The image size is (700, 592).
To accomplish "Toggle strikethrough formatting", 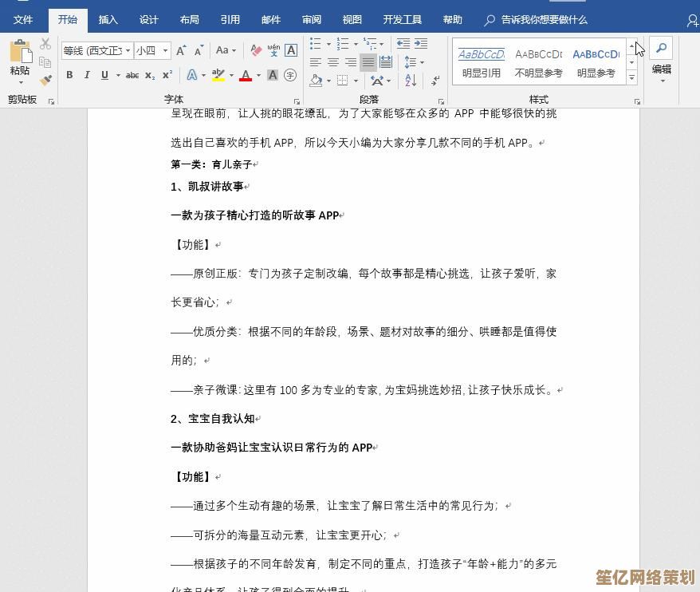I will click(132, 76).
